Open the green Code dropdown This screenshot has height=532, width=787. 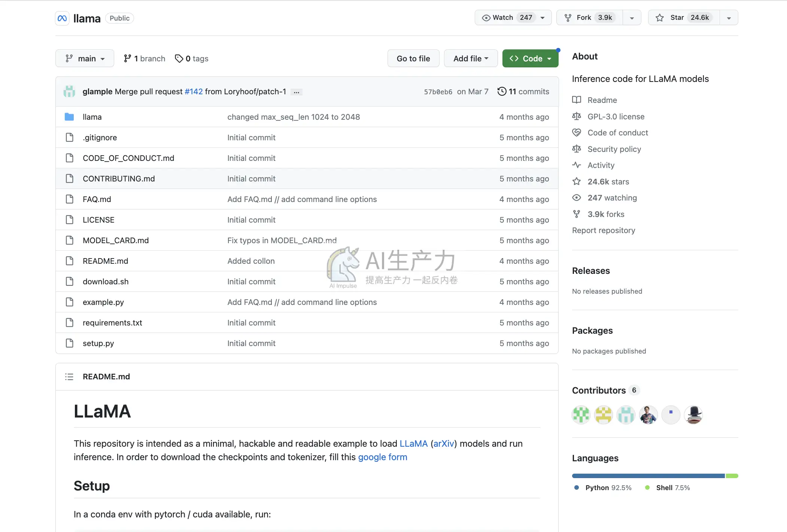point(530,58)
